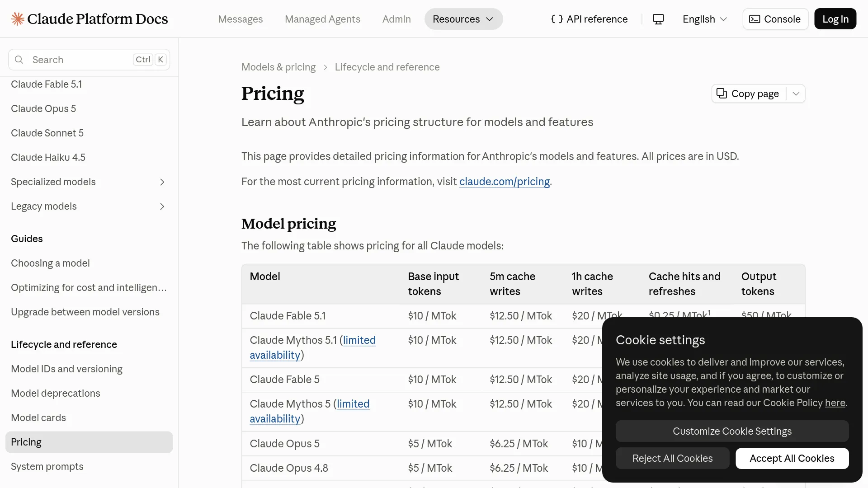Screen dimensions: 868x488
Task: Click the Claude Platform Docs starburst logo
Action: (18, 19)
